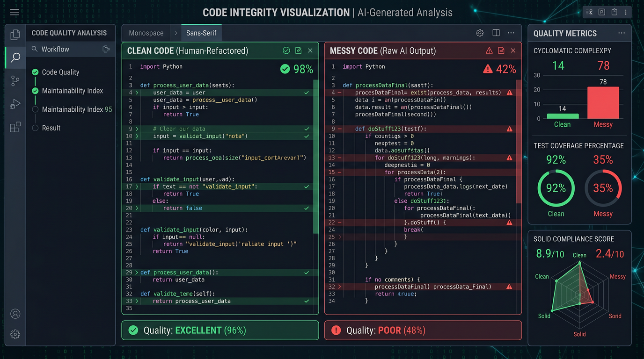Viewport: 644px width, 359px height.
Task: Click the puzzle-piece icon beside Workflow
Action: point(106,49)
